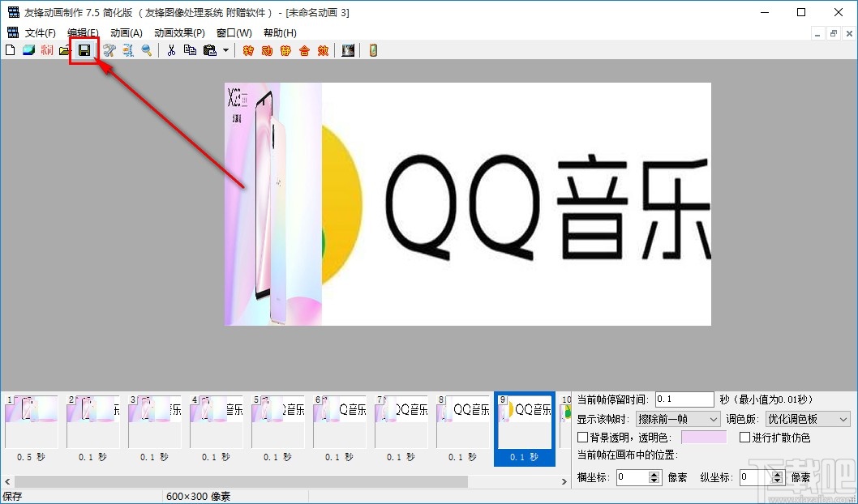Decrease the 横坐标 spinner value
Image resolution: width=858 pixels, height=504 pixels.
[x=654, y=481]
